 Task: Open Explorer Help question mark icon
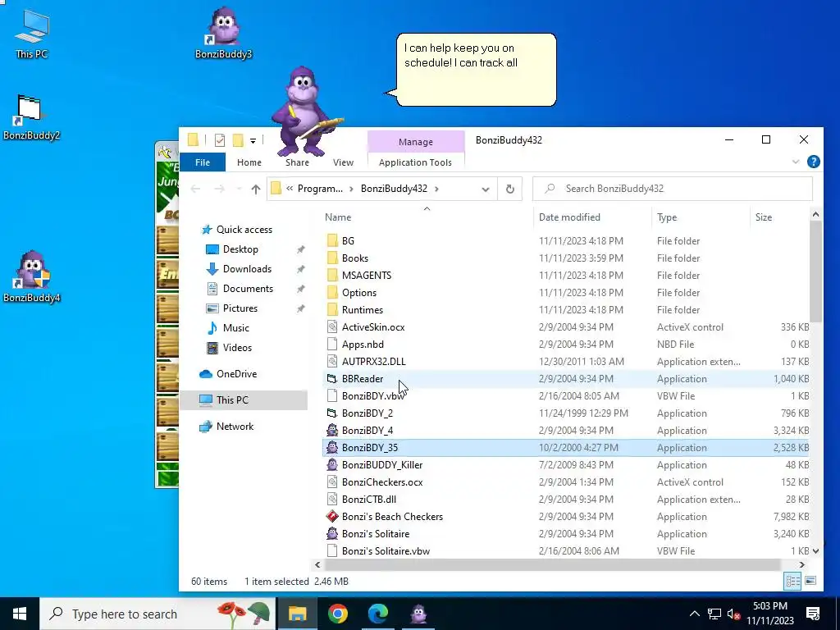coord(813,162)
